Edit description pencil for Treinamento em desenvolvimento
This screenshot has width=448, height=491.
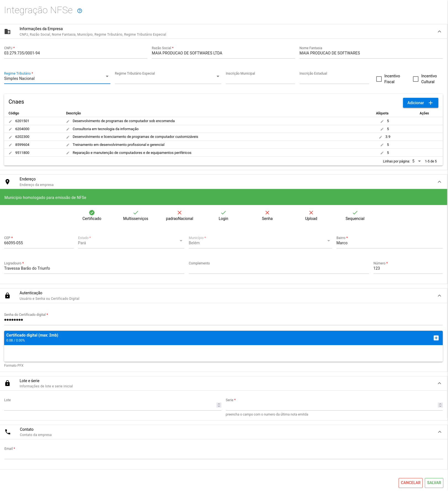[x=68, y=145]
